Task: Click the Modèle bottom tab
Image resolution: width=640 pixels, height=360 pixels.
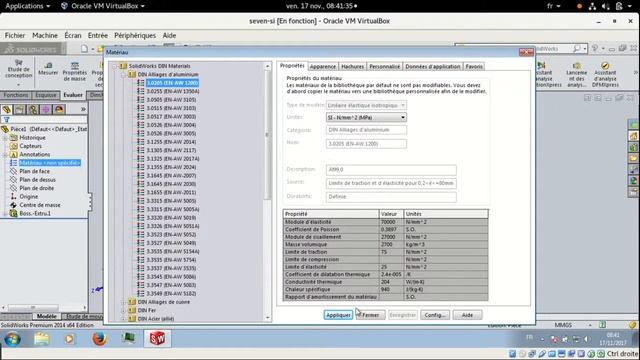Action: click(x=47, y=316)
